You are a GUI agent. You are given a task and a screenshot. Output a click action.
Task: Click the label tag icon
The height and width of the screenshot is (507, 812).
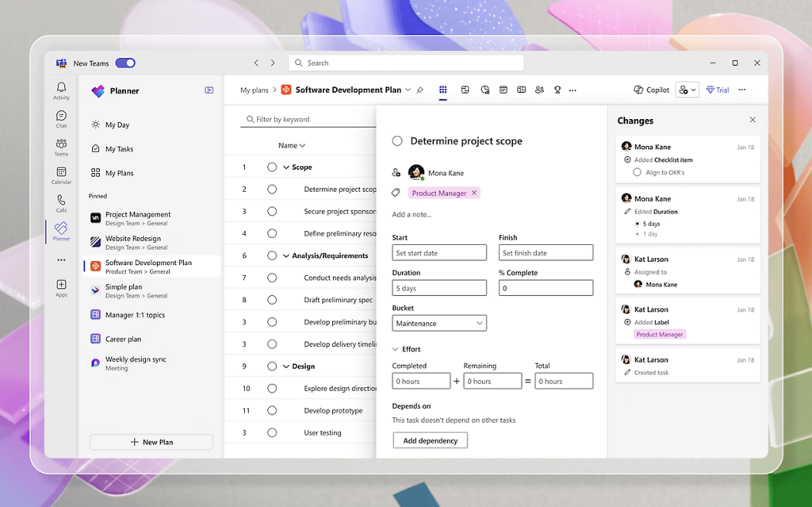click(396, 193)
